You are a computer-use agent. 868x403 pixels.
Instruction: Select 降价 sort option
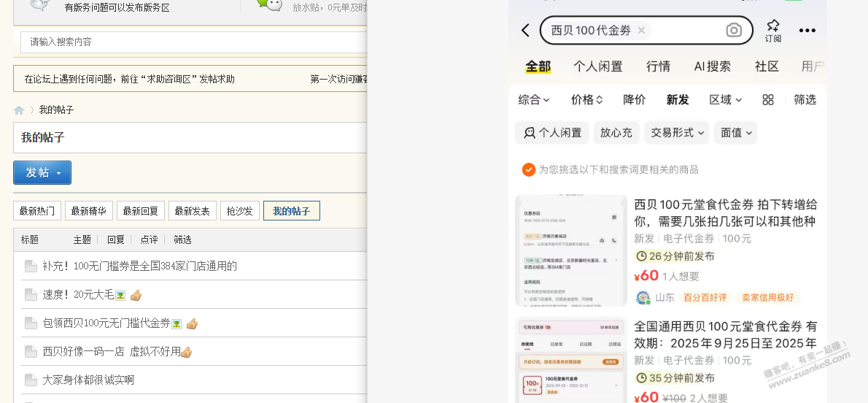click(635, 100)
